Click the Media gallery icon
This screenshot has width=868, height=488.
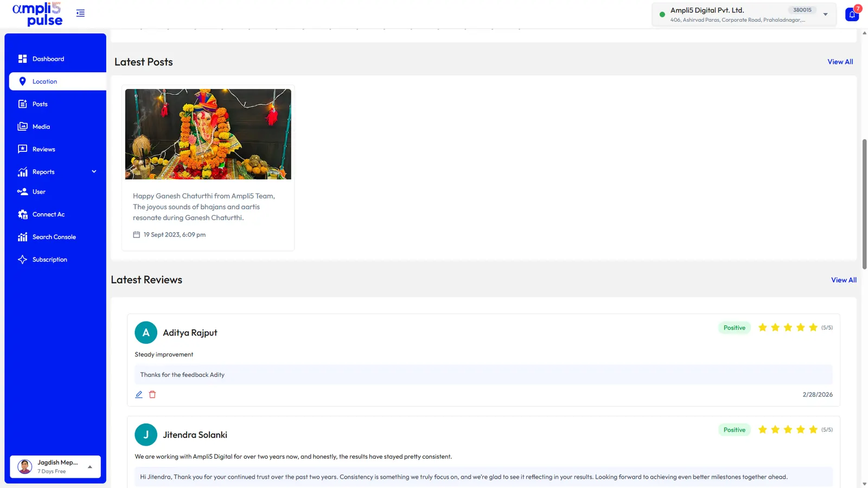(x=22, y=126)
